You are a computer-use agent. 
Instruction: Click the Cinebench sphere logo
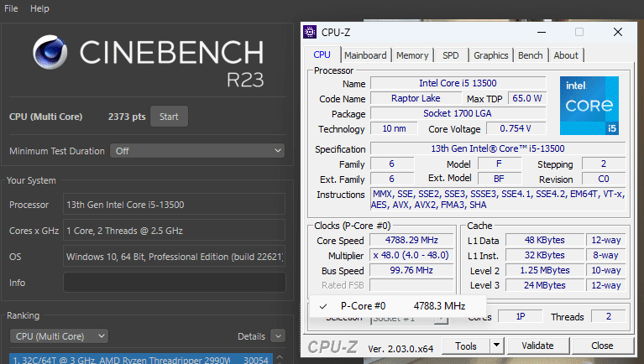50,52
